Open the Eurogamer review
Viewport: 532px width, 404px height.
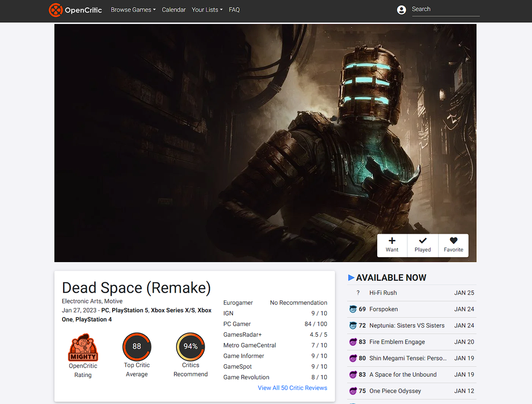238,302
